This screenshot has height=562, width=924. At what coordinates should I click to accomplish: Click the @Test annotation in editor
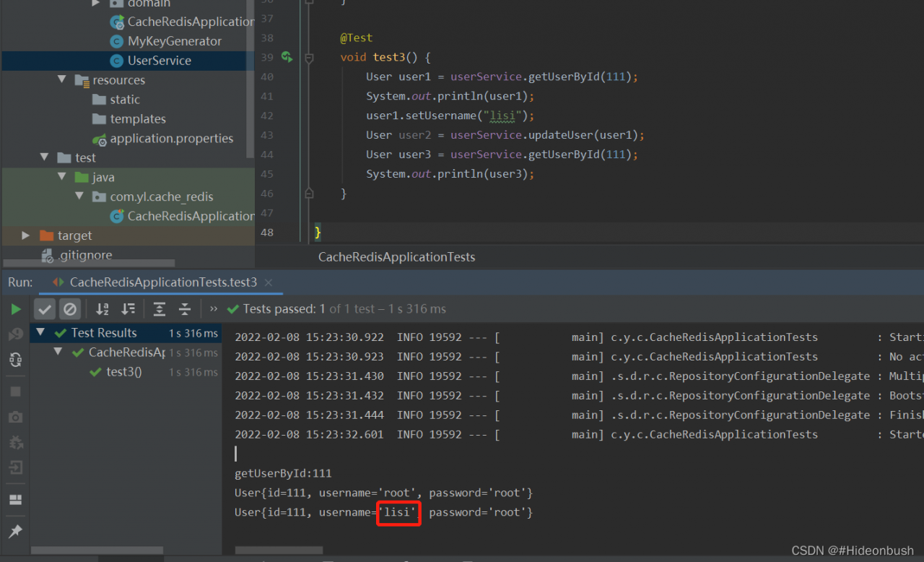click(x=357, y=38)
